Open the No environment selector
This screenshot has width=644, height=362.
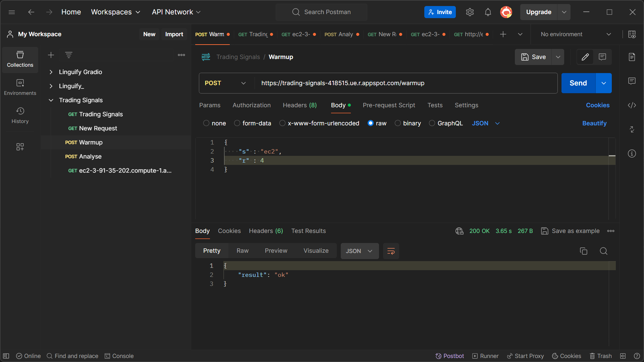pyautogui.click(x=576, y=34)
